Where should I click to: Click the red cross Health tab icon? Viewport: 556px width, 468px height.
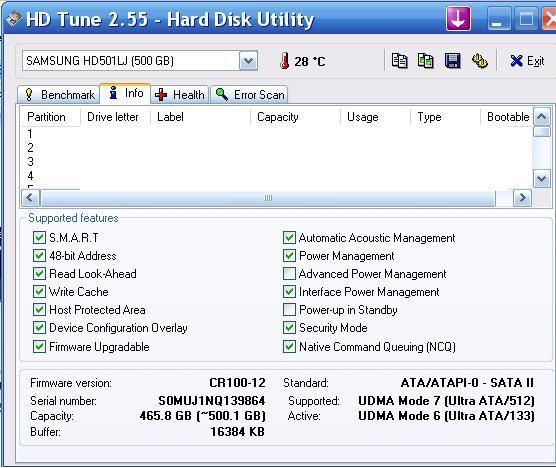pos(161,95)
